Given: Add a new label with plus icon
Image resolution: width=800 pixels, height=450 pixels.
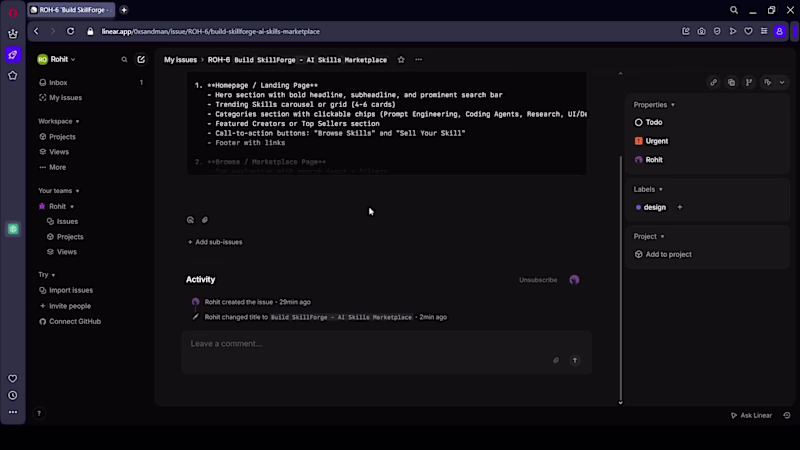Looking at the screenshot, I should [680, 207].
